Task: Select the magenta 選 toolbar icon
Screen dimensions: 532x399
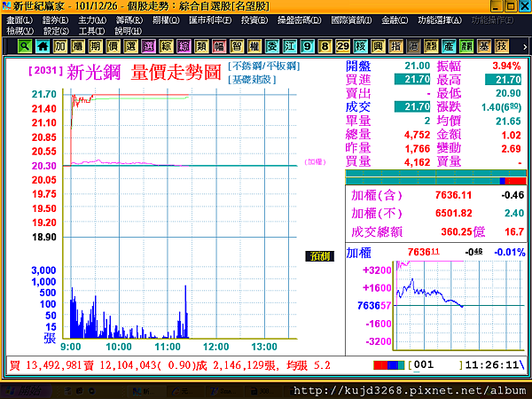Action: (149, 46)
